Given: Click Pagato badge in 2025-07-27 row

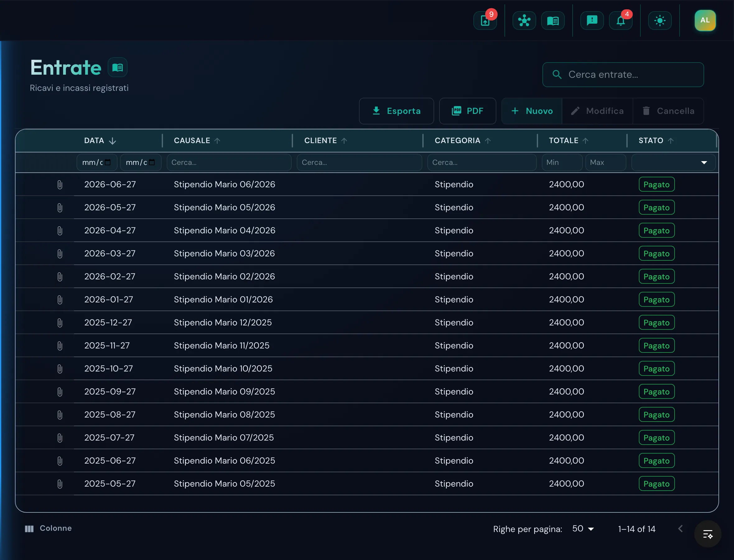Looking at the screenshot, I should tap(656, 438).
